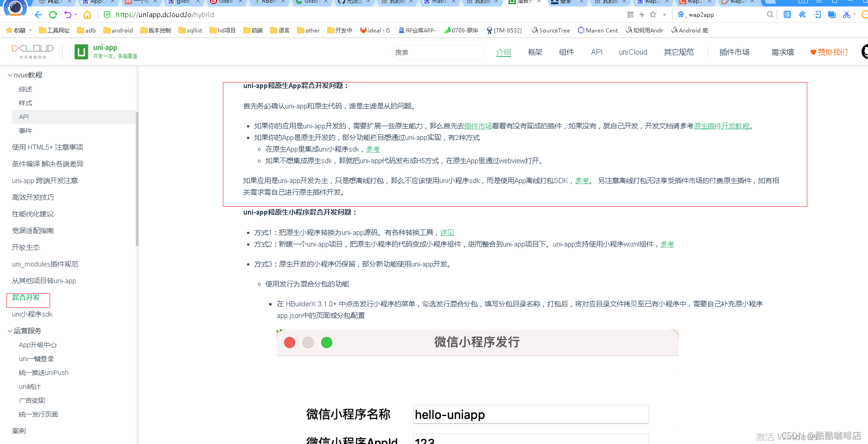Open the 收藏 favorites star menu
The width and height of the screenshot is (868, 444).
point(16,31)
